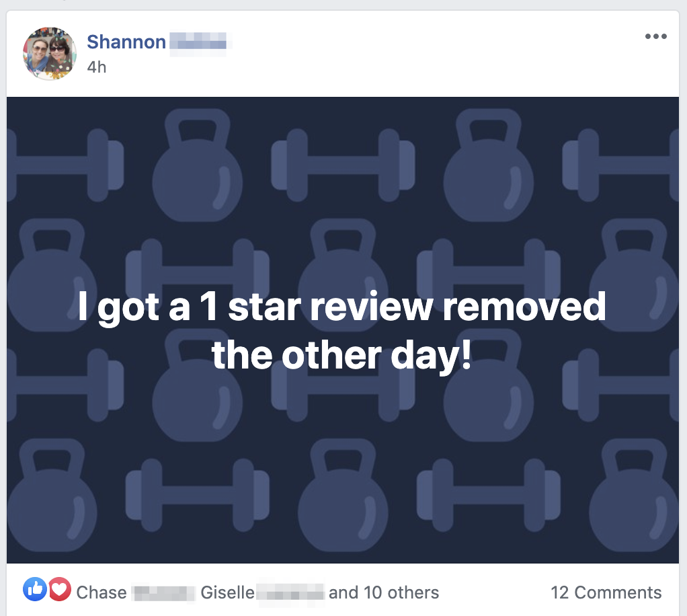The image size is (687, 616).
Task: Click the blurred surname after Giselle
Action: click(x=290, y=593)
